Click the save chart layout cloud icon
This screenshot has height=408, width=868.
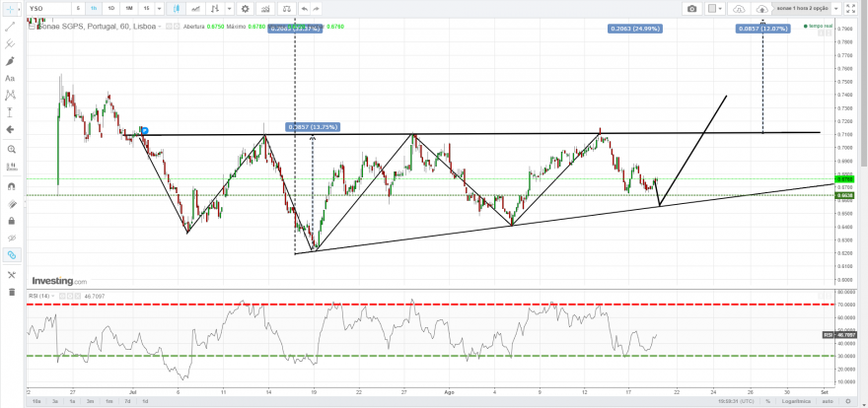pos(762,9)
